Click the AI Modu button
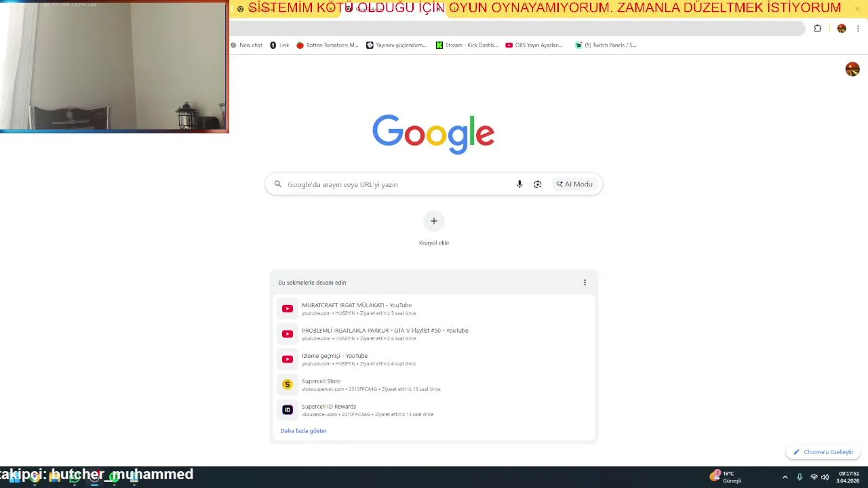Screen dimensions: 868x488 pyautogui.click(x=574, y=184)
